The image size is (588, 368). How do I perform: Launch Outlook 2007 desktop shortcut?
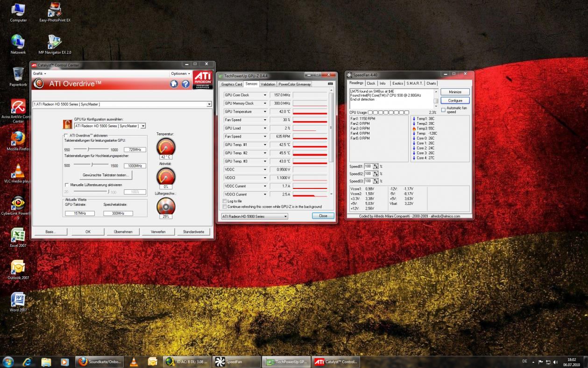18,270
